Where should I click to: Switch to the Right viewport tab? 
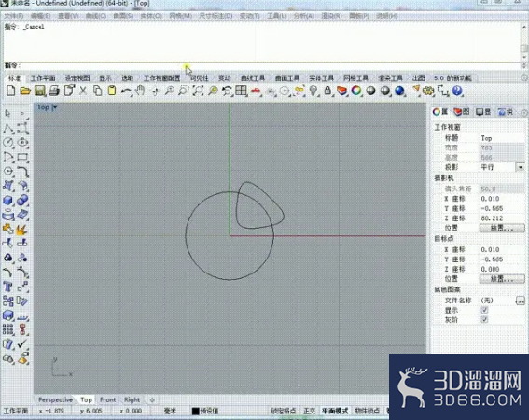click(x=132, y=399)
